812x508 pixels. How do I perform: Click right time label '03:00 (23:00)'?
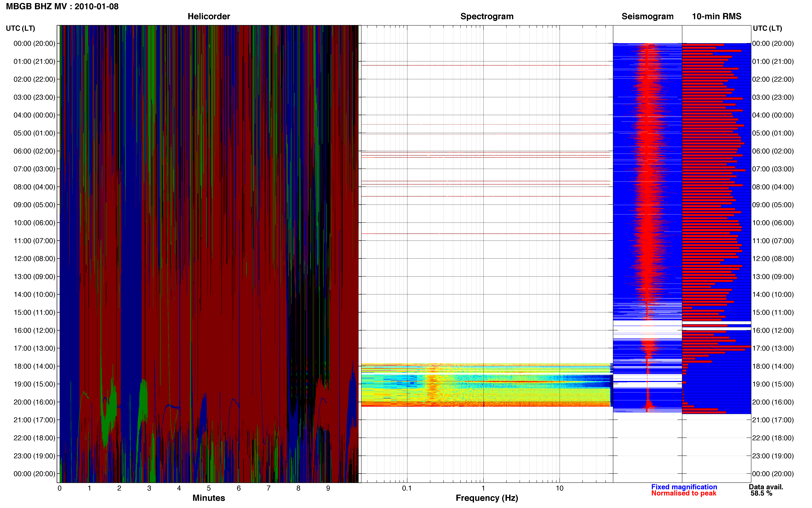773,97
